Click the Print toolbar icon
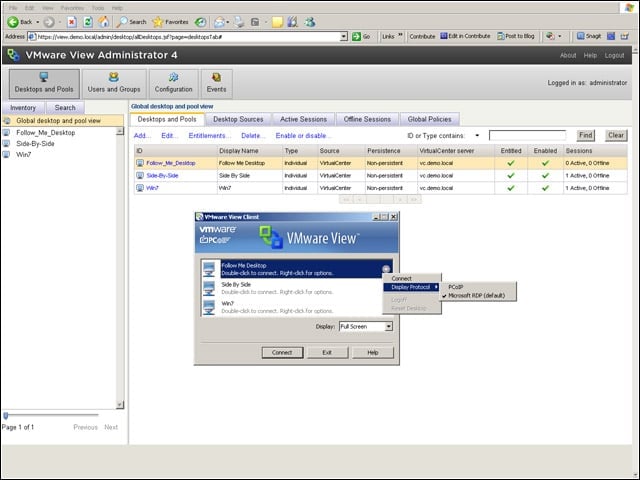 tap(239, 22)
